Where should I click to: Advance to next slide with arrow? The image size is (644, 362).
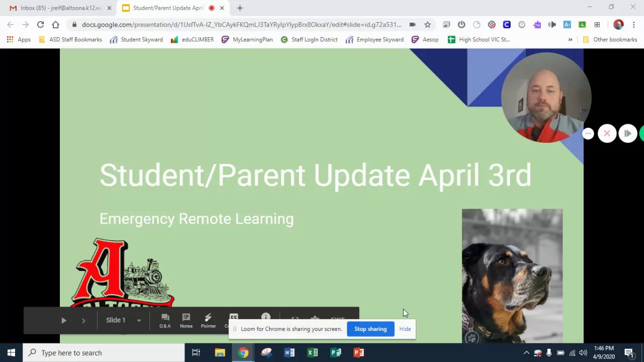pyautogui.click(x=84, y=320)
